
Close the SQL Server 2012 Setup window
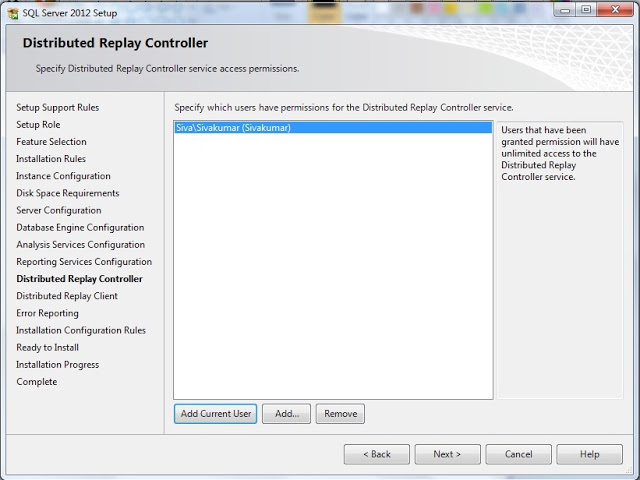click(615, 9)
